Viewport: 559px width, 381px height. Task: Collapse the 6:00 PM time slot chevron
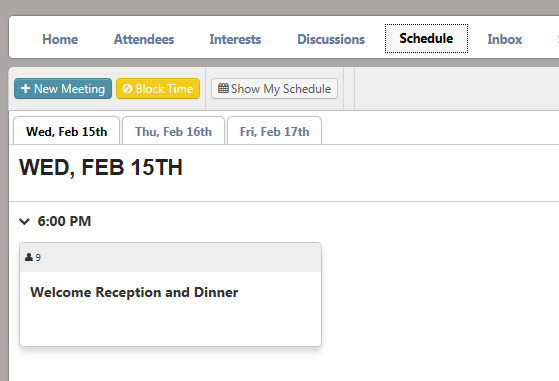coord(24,221)
